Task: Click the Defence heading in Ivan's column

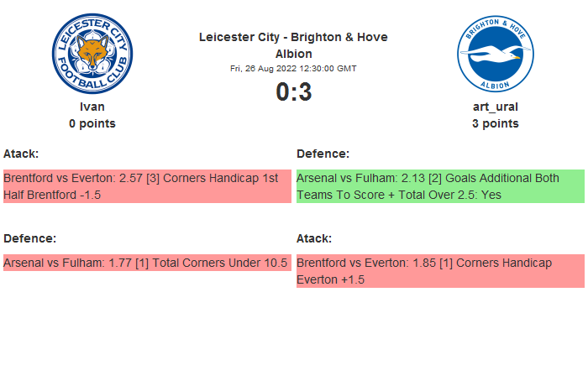Action: click(29, 238)
